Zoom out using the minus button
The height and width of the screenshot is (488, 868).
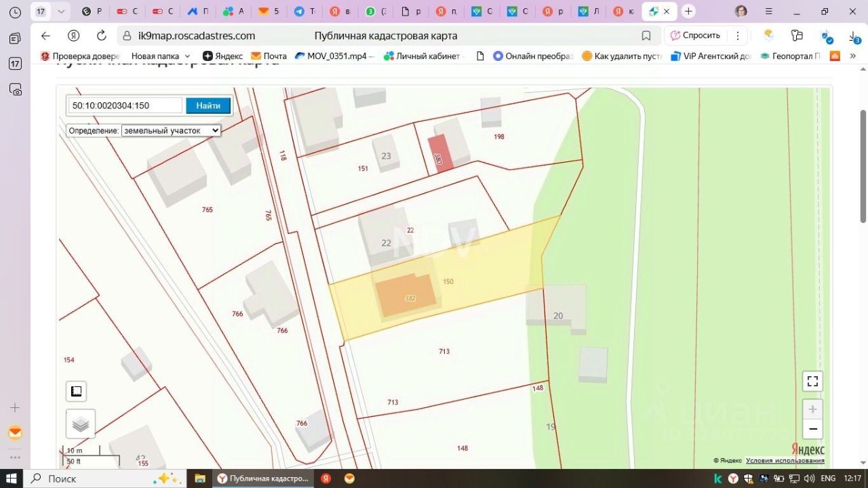point(812,429)
